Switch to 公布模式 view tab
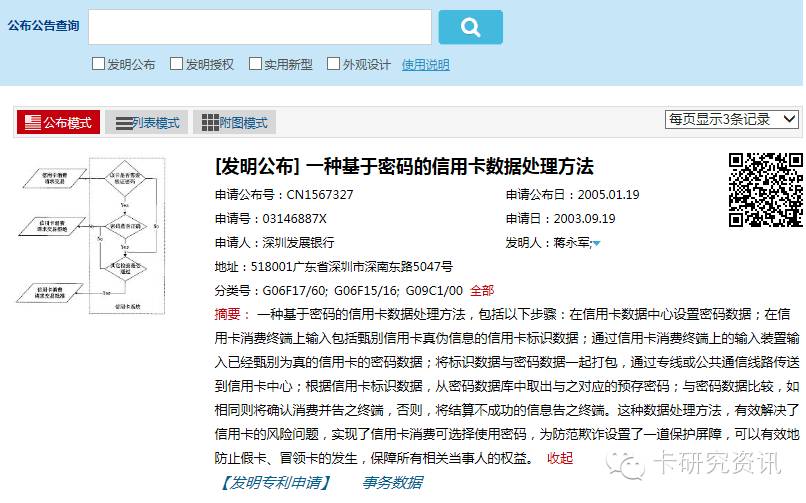 click(x=59, y=122)
